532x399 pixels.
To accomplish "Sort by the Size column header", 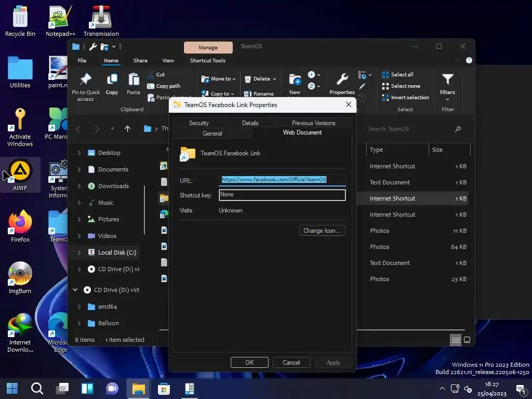I will point(449,150).
